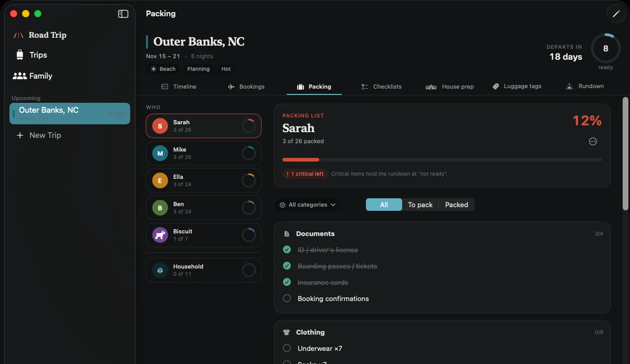
Task: Click Biscuit's purple dog avatar
Action: (x=160, y=235)
